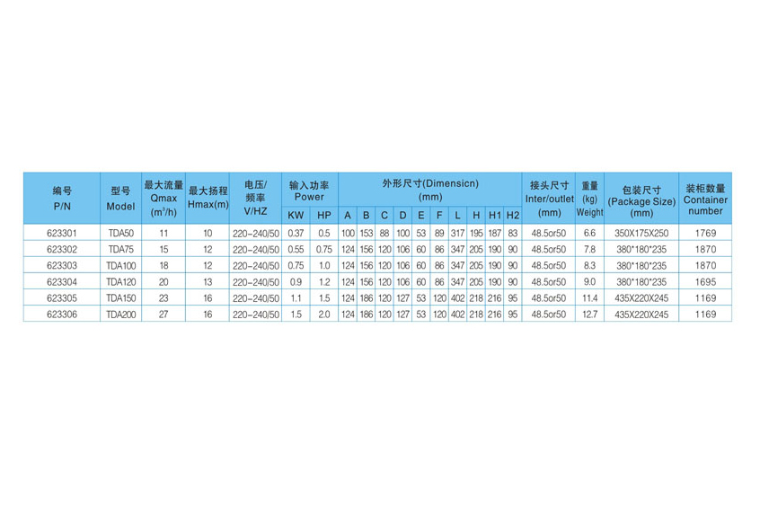Click the Qmax column header
760x532 pixels.
click(163, 199)
